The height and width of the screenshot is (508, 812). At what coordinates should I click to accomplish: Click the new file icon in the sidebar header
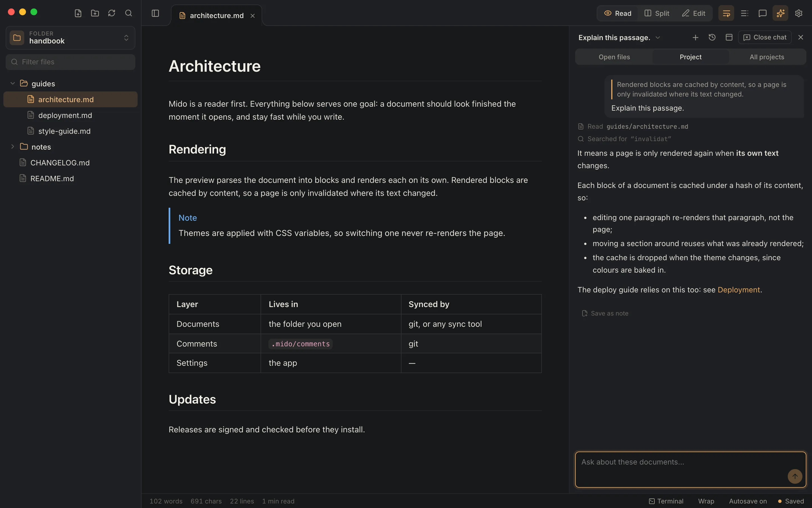[78, 13]
